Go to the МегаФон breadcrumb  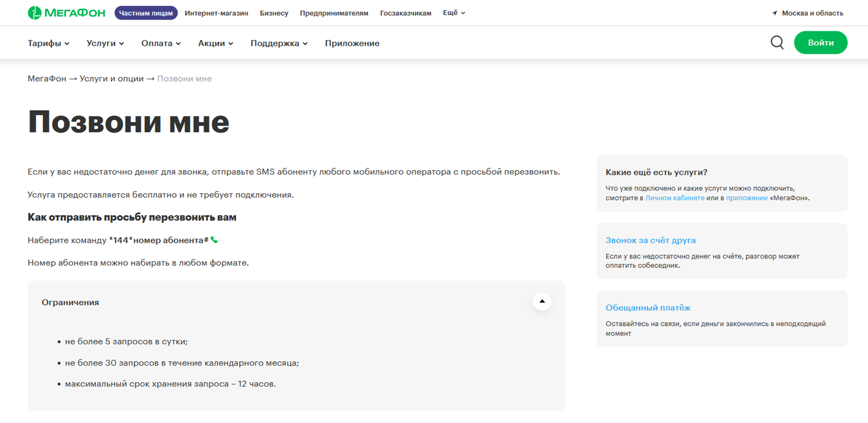click(x=47, y=79)
